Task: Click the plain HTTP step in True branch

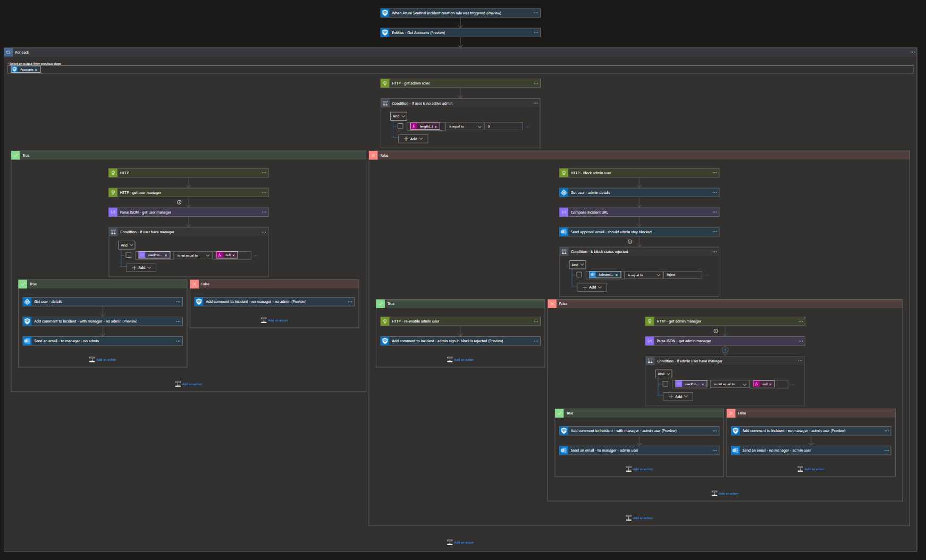Action: 188,173
